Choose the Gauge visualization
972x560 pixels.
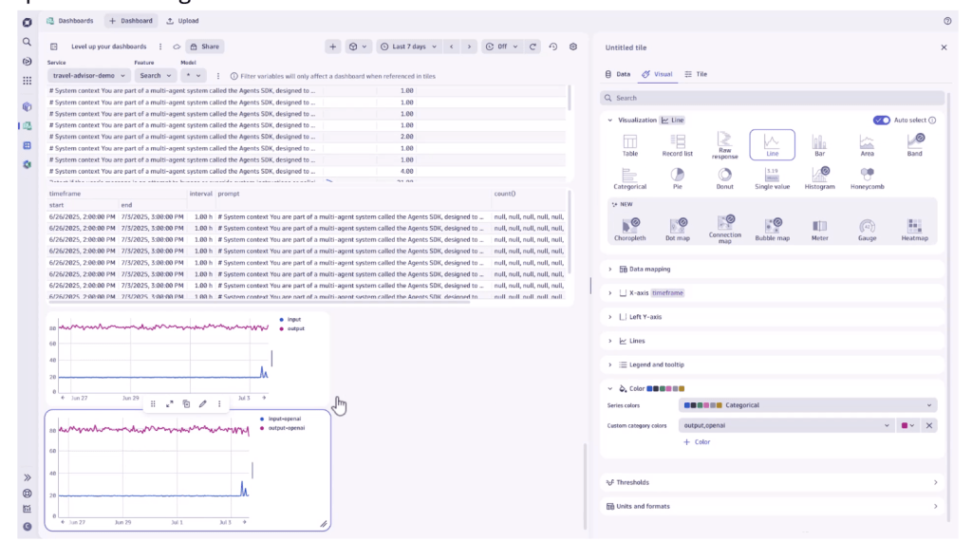[867, 229]
